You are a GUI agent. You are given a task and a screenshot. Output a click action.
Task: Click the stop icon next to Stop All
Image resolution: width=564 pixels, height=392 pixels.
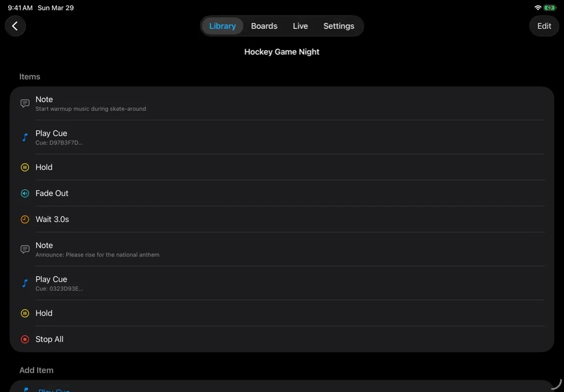click(x=25, y=339)
